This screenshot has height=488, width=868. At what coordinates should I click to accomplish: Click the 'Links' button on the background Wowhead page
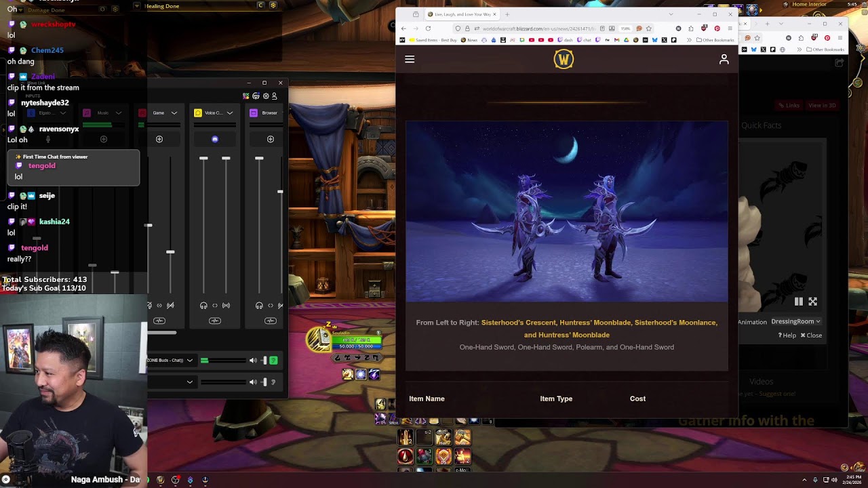pos(789,106)
